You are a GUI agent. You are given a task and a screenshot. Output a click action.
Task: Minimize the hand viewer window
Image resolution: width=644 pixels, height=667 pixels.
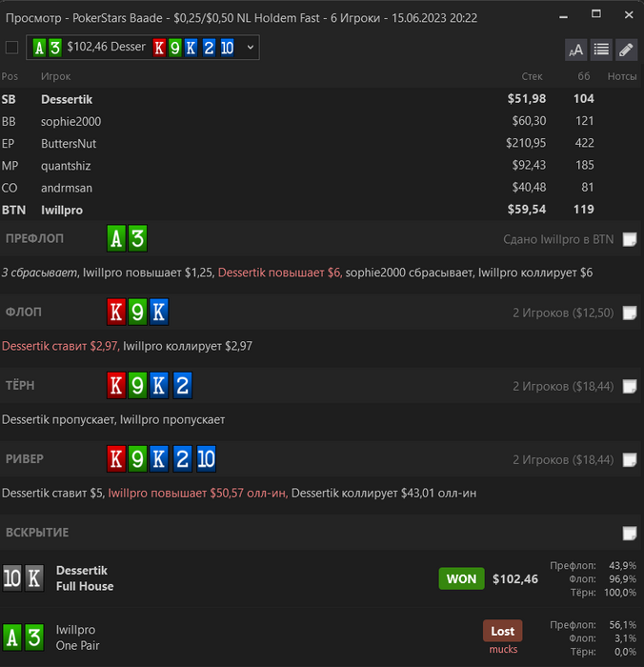pyautogui.click(x=564, y=16)
